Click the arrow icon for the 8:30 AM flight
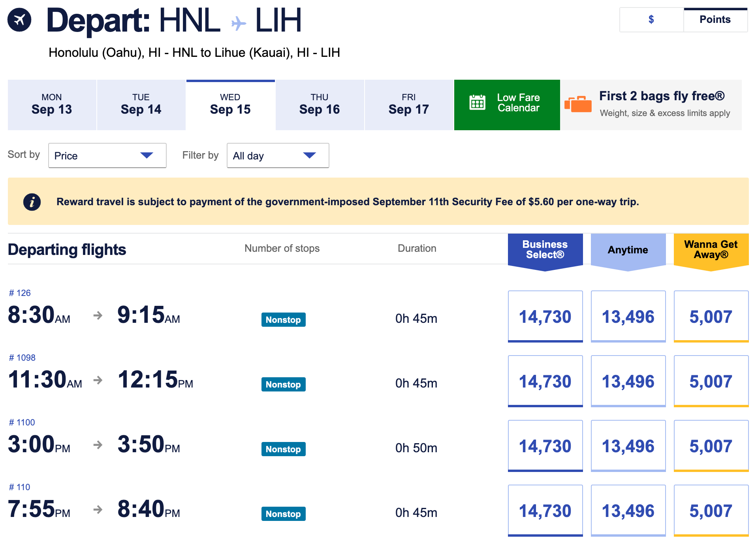756x543 pixels. 98,315
